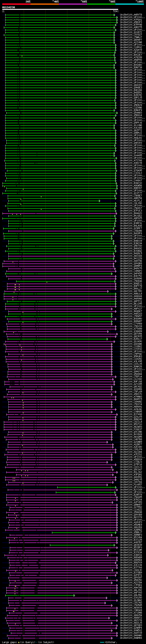Select hit label UniRef100_C1E4N6
The width and height of the screenshot is (146, 644).
(131, 108)
